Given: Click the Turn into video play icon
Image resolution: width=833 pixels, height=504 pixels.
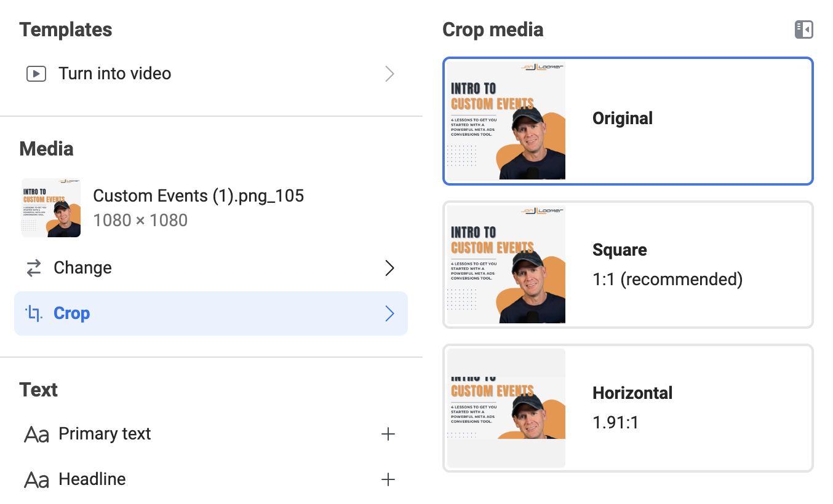Looking at the screenshot, I should (x=36, y=73).
